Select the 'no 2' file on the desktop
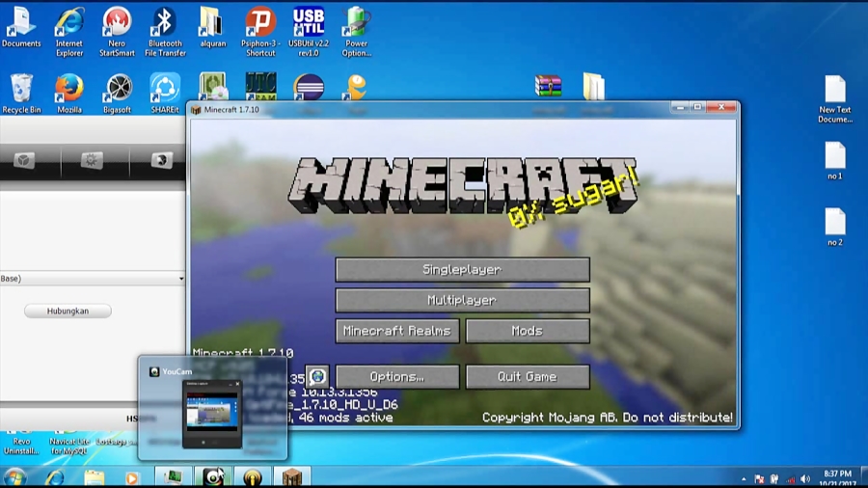 (x=835, y=227)
